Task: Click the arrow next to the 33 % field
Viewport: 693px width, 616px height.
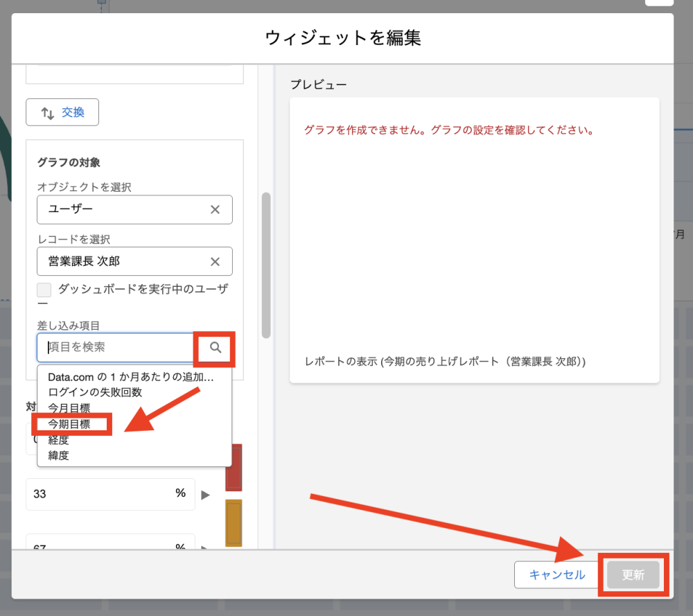Action: 205,495
